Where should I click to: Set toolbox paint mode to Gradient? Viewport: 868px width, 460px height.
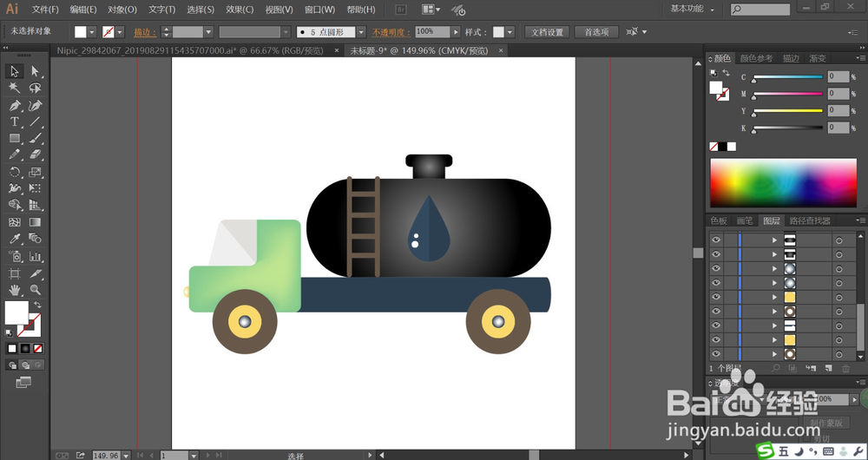[x=25, y=349]
